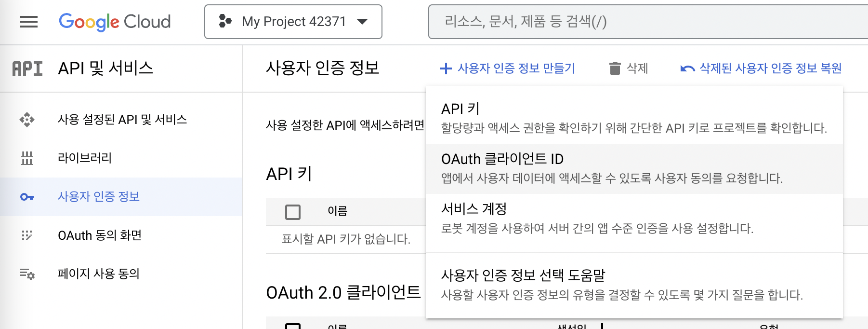Click the project selector hexagon icon
The height and width of the screenshot is (329, 868).
(225, 21)
